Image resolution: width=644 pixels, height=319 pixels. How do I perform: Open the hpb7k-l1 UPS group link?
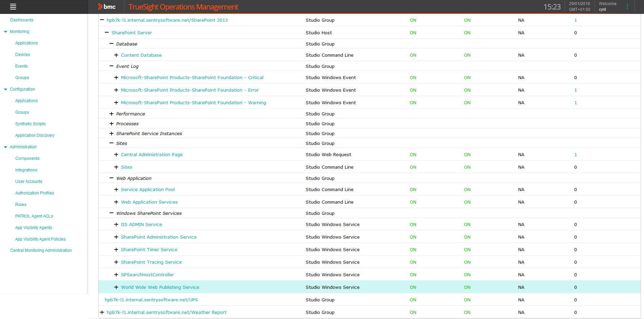click(151, 300)
